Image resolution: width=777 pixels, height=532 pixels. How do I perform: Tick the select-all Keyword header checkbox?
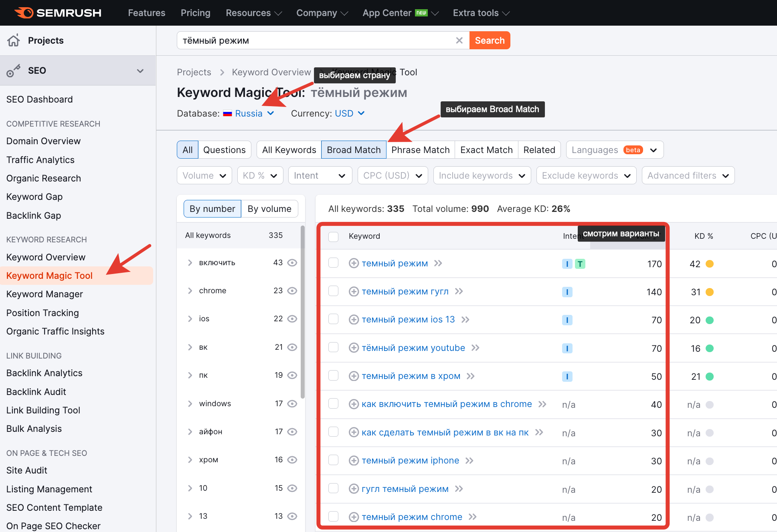[x=334, y=236]
